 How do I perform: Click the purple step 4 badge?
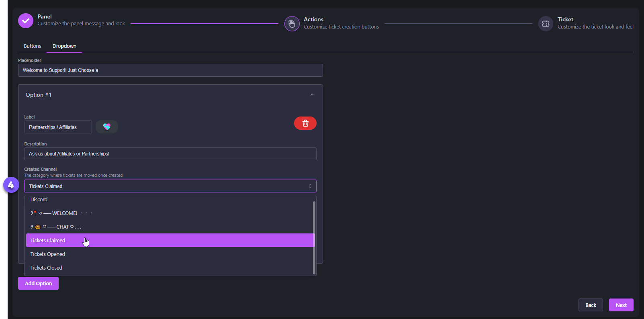pos(11,185)
